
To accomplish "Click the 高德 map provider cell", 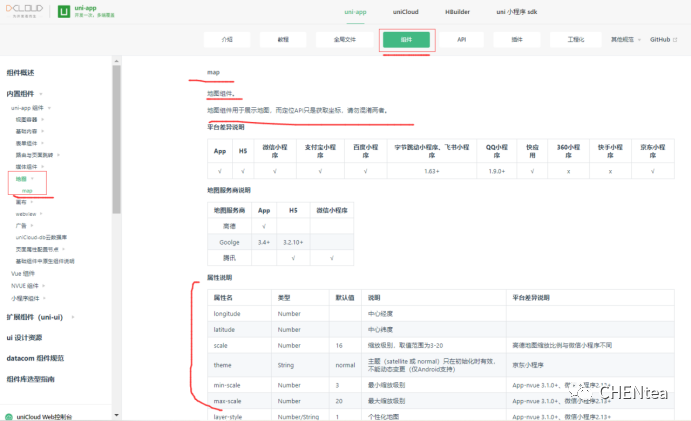I will pos(229,226).
